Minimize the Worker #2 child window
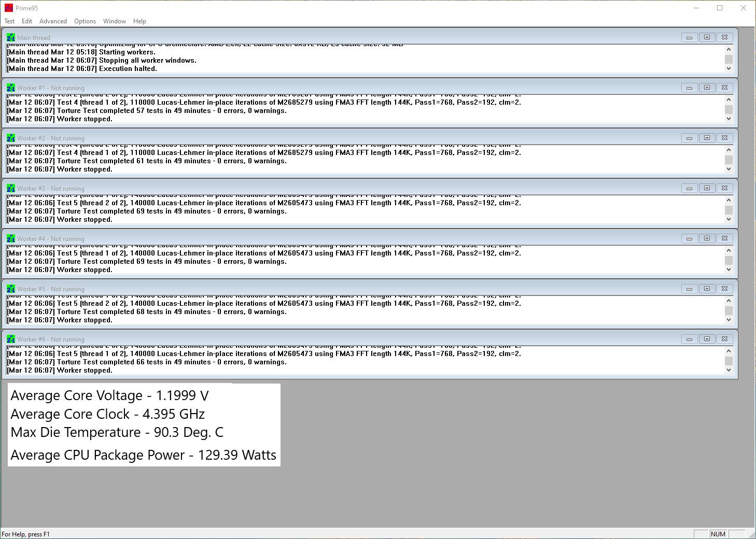 tap(689, 138)
